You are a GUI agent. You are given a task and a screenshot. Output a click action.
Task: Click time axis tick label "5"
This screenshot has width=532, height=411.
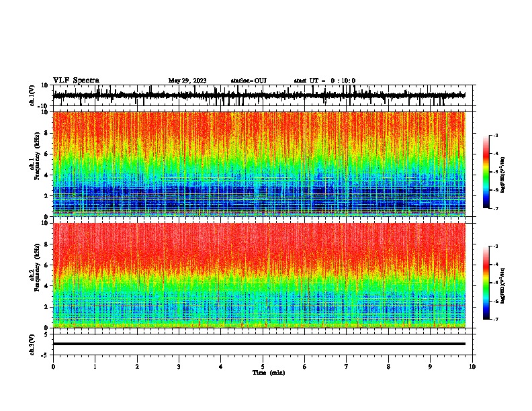coord(263,367)
